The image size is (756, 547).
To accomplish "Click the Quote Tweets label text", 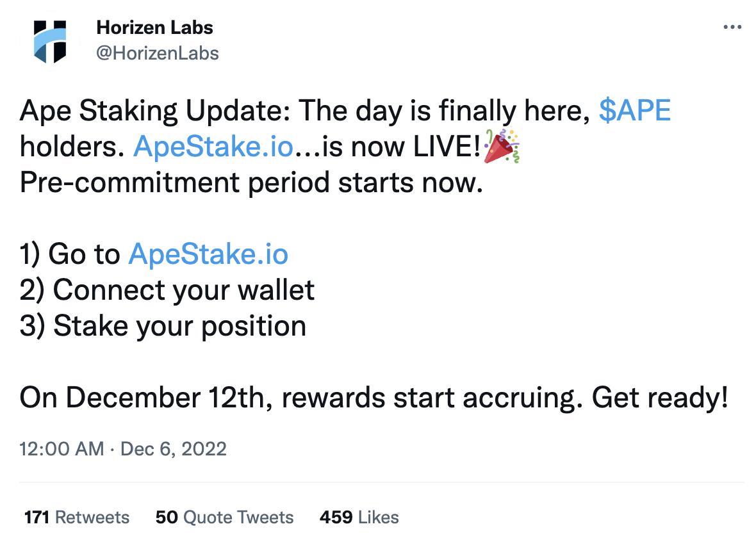I will pyautogui.click(x=238, y=517).
